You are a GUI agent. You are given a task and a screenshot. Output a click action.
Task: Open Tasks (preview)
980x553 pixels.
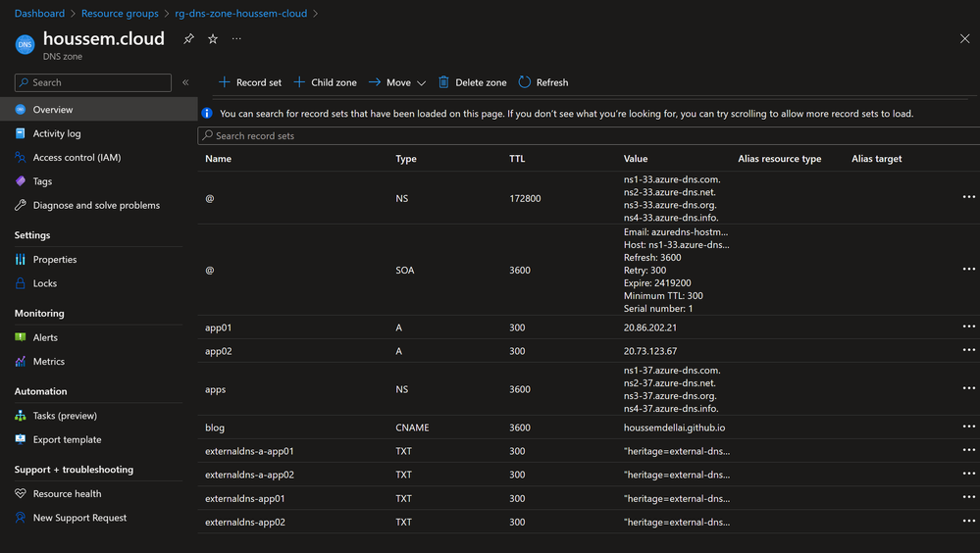point(65,416)
